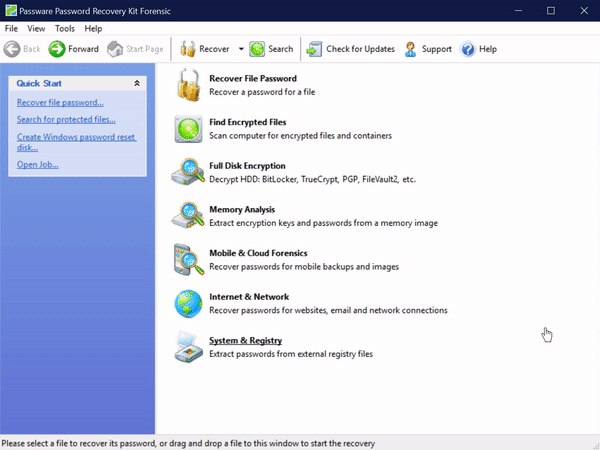Click 'Extract encryption keys and passwords' description
The height and width of the screenshot is (450, 600).
(x=323, y=223)
